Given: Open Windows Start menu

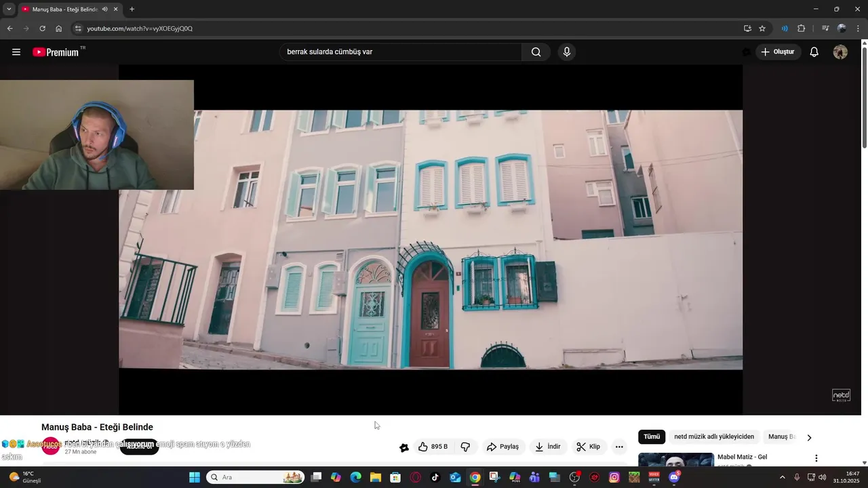Looking at the screenshot, I should [x=194, y=477].
